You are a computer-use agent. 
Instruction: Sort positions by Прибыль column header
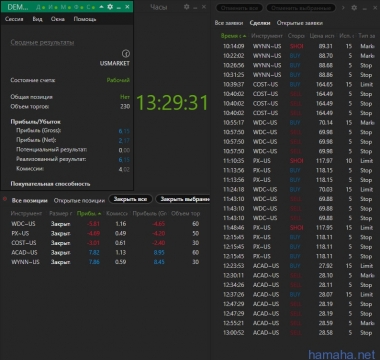tap(89, 213)
